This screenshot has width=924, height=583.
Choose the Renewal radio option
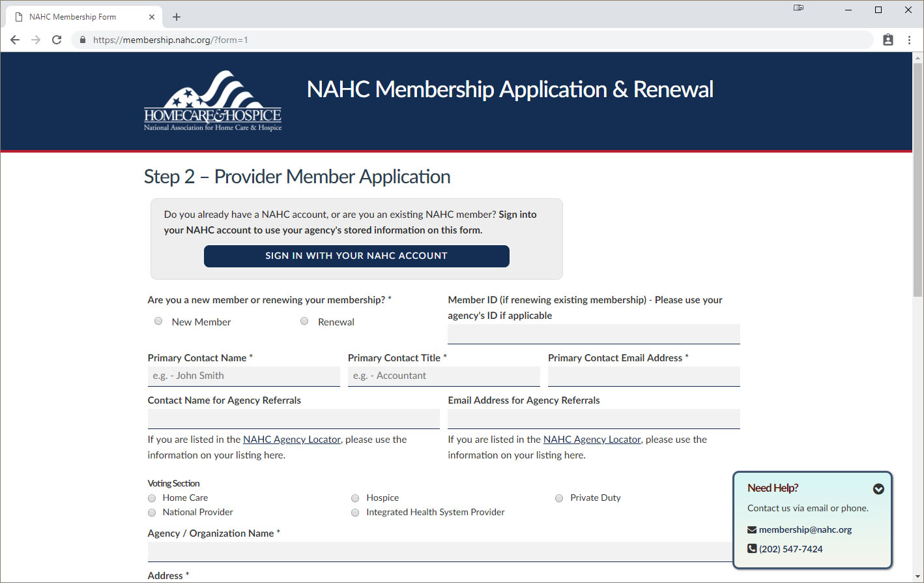tap(304, 321)
